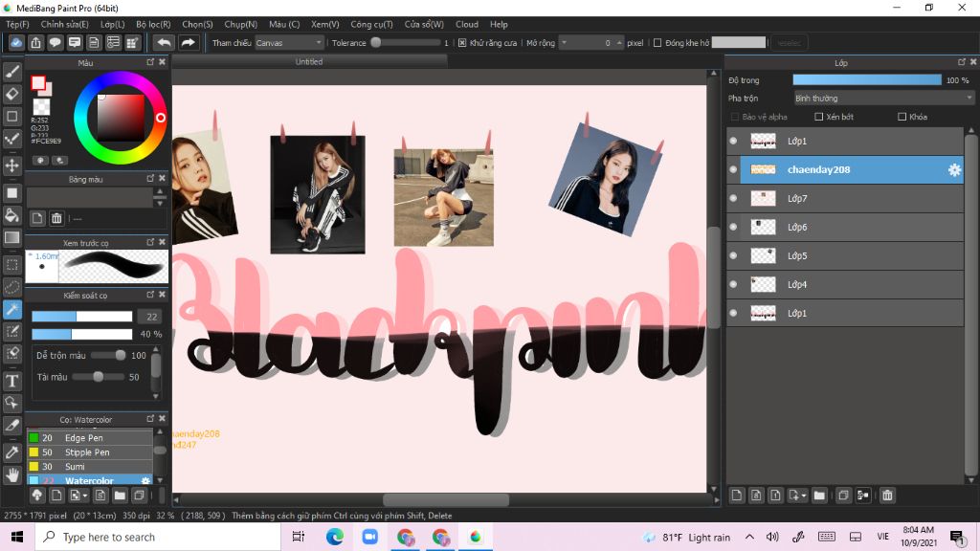Close the Màu color panel
Image resolution: width=980 pixels, height=551 pixels.
162,62
